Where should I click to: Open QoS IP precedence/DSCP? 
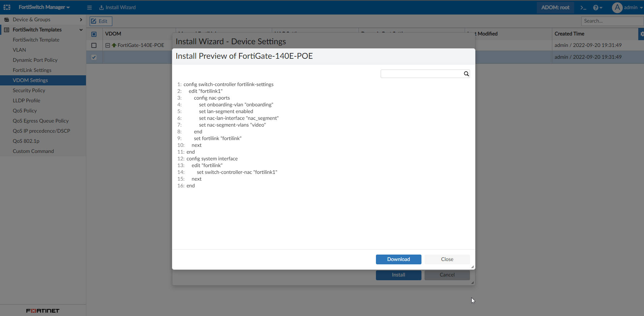(x=41, y=131)
